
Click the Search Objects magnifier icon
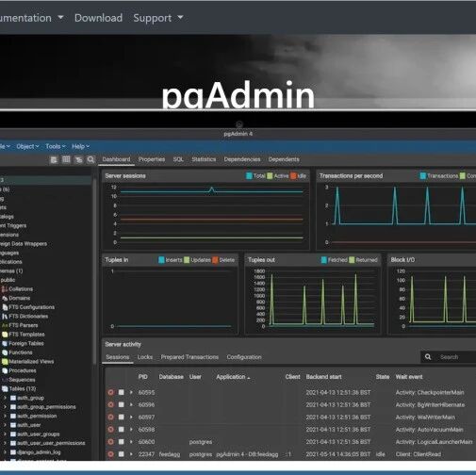90,159
